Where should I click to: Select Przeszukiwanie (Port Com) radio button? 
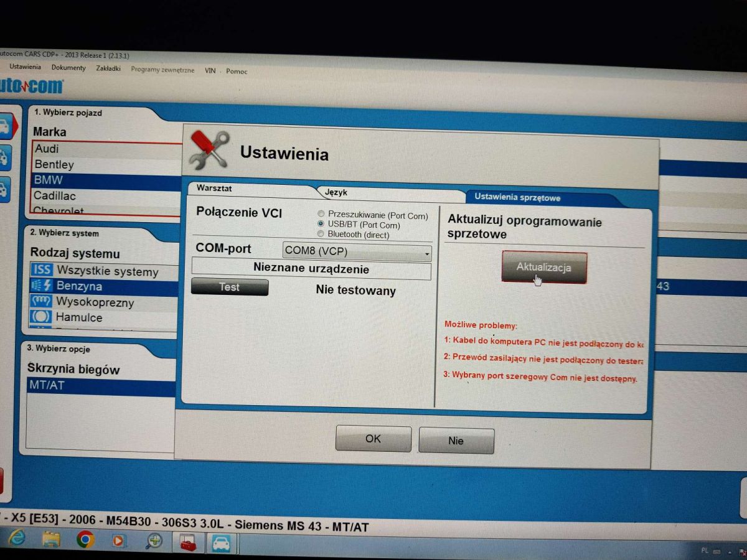pos(321,215)
